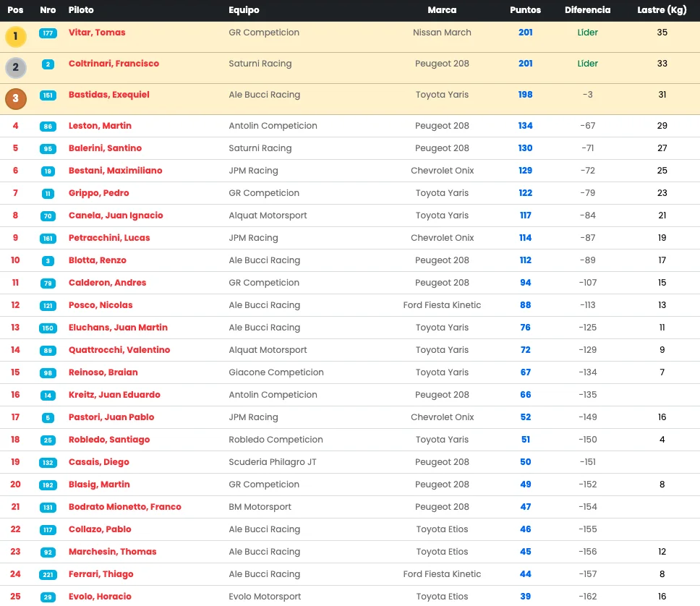Click the Evolo Motorsport team cell
This screenshot has height=606, width=700.
(x=265, y=596)
